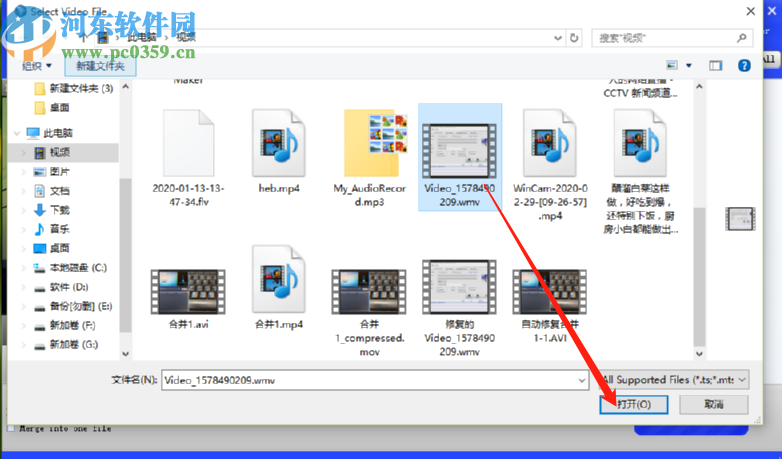782x459 pixels.
Task: Select the 自动修复合并1-1.AVI thumbnail
Action: pyautogui.click(x=550, y=292)
